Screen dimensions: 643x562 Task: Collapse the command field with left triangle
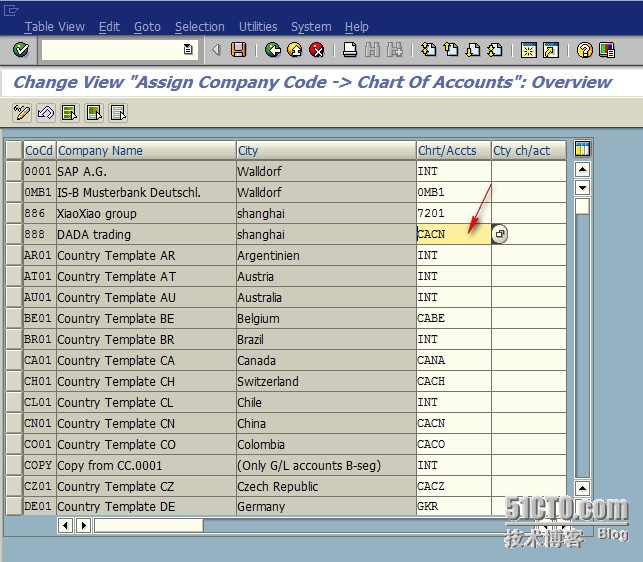216,50
